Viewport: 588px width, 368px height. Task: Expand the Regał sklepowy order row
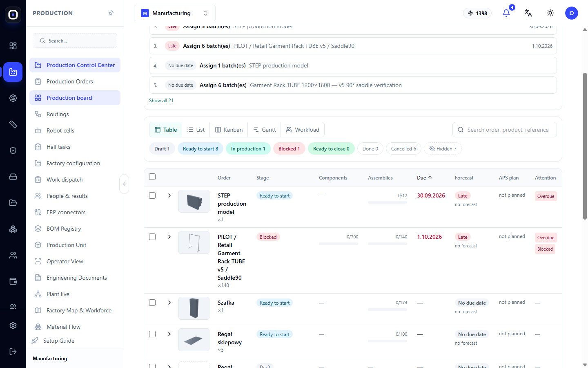(x=169, y=334)
